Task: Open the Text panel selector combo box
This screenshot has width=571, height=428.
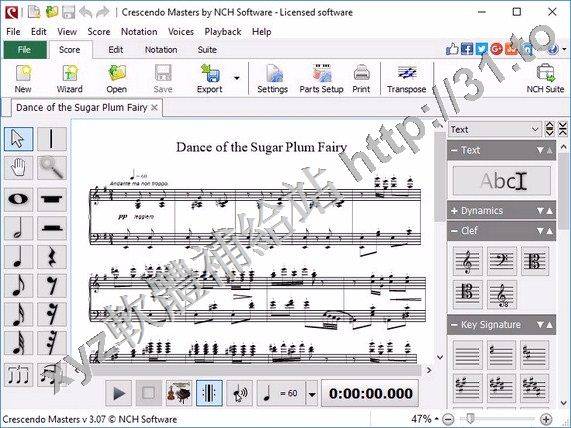Action: click(x=495, y=129)
